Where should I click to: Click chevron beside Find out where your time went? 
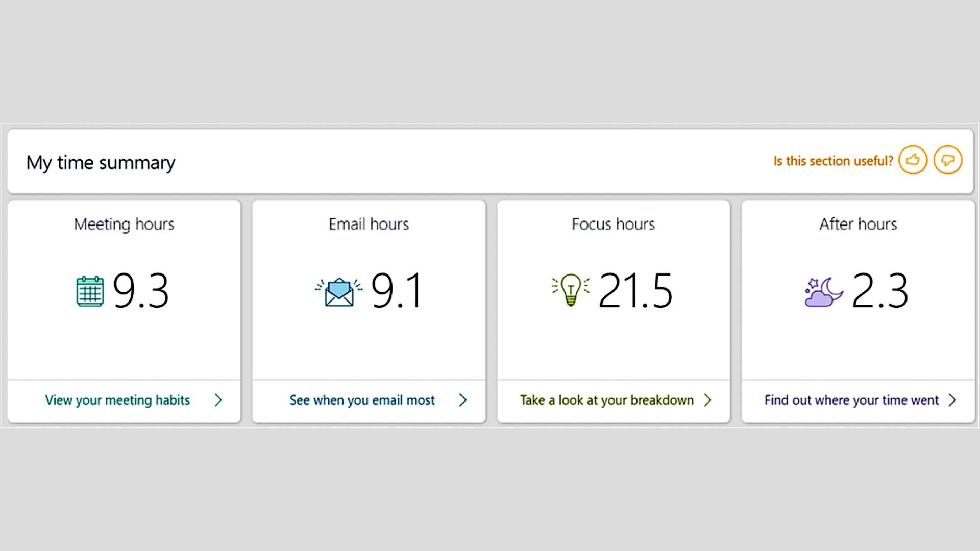point(952,400)
